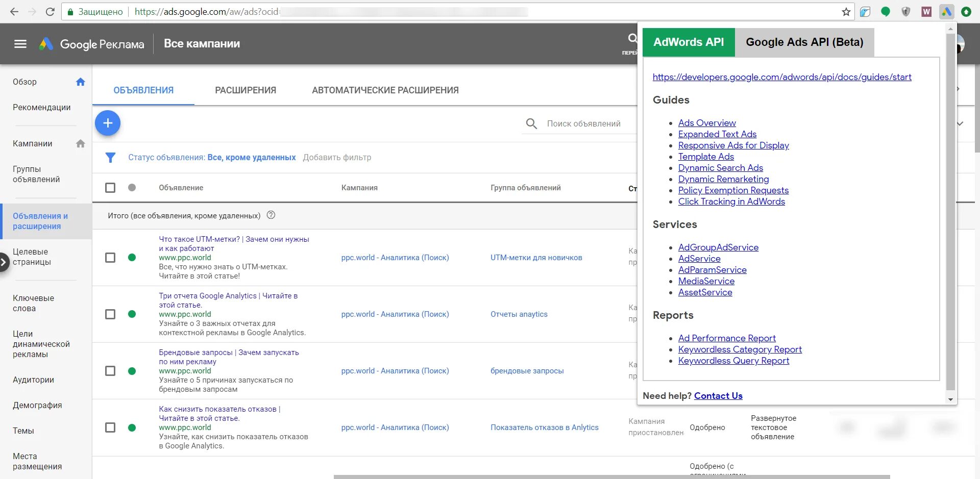Switch to the ОБЪЯВЛЕНИЯ tab
Screen dimensions: 980x479
pos(143,90)
